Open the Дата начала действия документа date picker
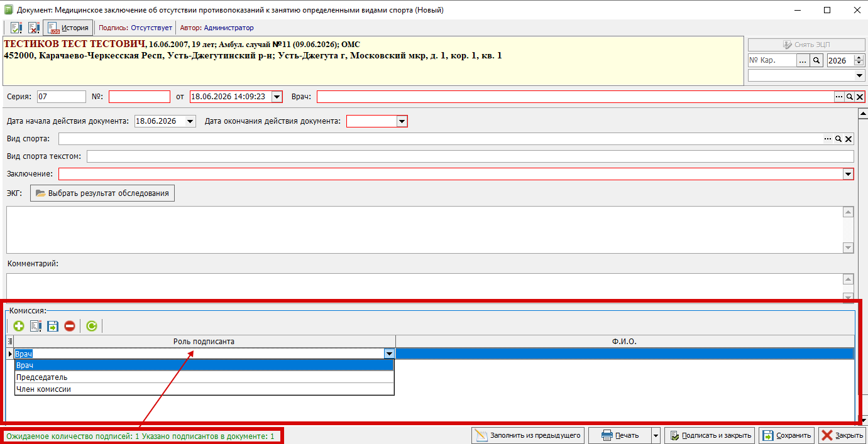This screenshot has height=444, width=868. 191,121
